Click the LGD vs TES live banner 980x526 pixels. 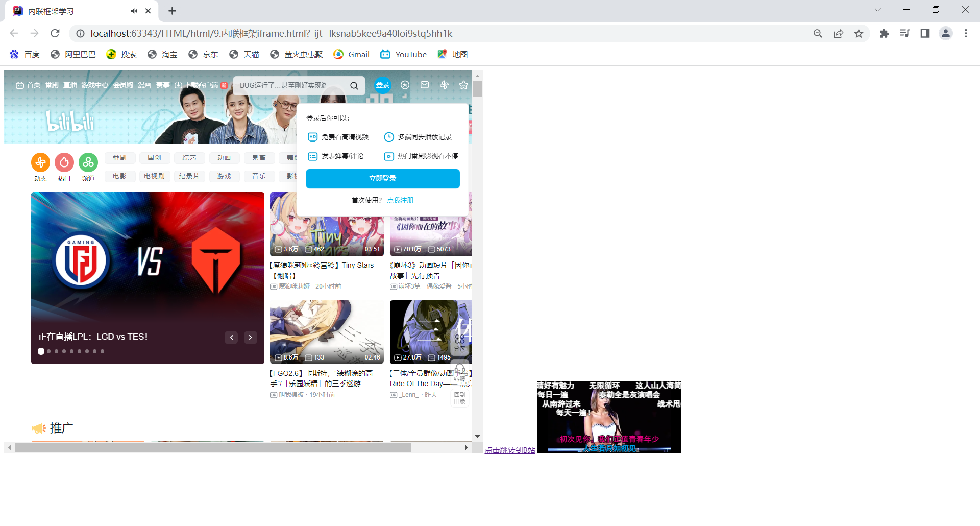(148, 278)
